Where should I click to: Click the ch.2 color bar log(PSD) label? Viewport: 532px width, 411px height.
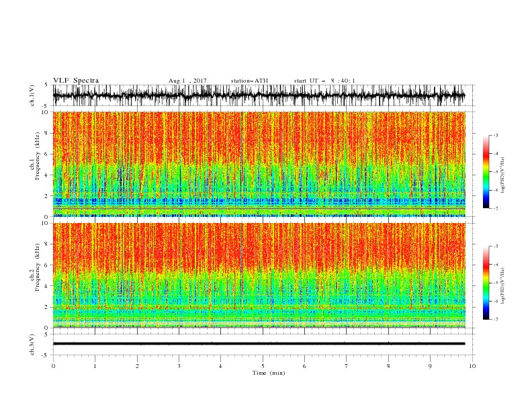pyautogui.click(x=504, y=286)
